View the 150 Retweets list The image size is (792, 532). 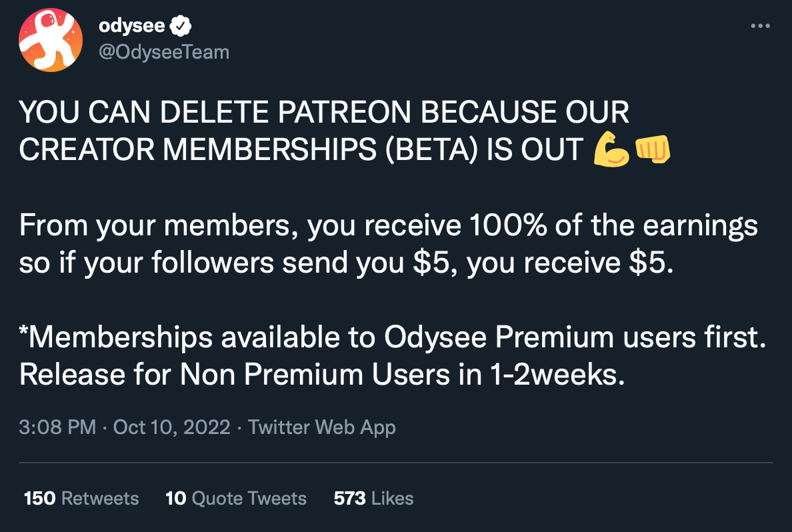[81, 499]
